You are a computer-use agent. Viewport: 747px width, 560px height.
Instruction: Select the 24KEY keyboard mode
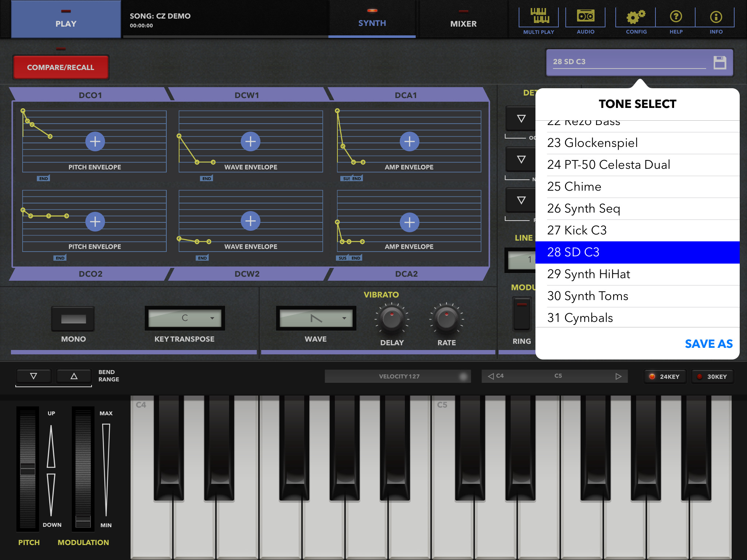665,377
